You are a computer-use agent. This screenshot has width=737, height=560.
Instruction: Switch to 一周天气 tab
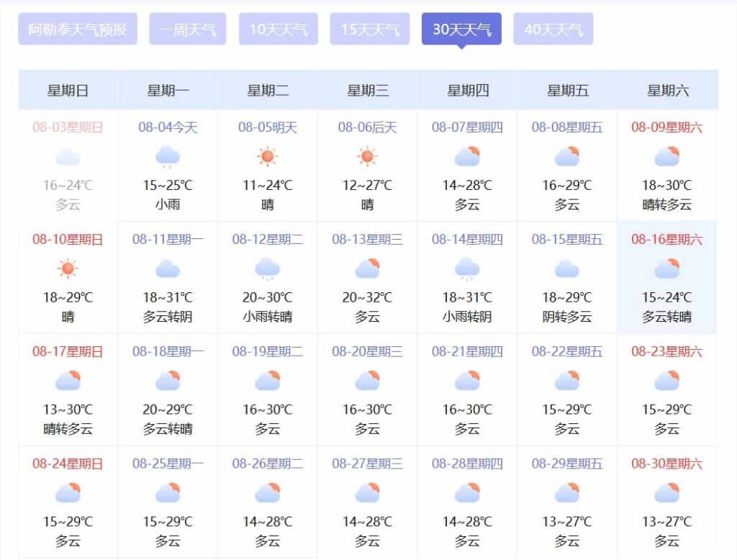pos(188,30)
